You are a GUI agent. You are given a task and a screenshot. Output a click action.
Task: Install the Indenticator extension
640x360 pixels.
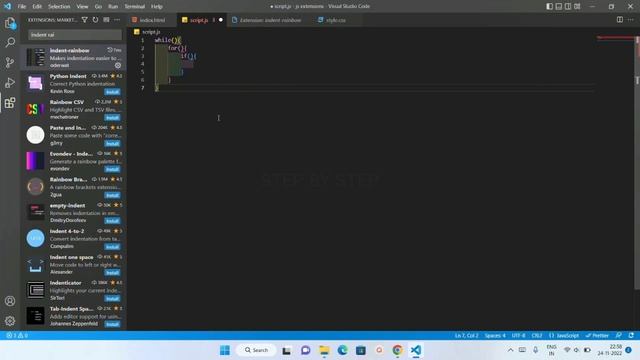[112, 298]
